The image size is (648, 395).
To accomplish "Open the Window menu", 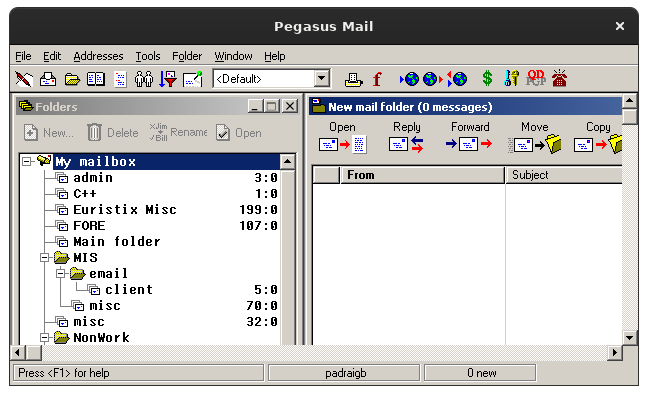I will (233, 56).
